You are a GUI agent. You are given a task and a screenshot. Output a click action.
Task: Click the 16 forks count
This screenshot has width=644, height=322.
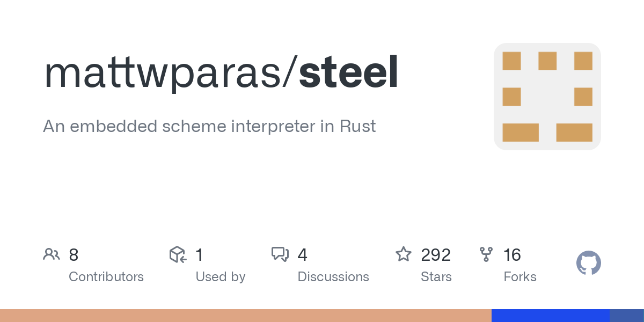512,255
